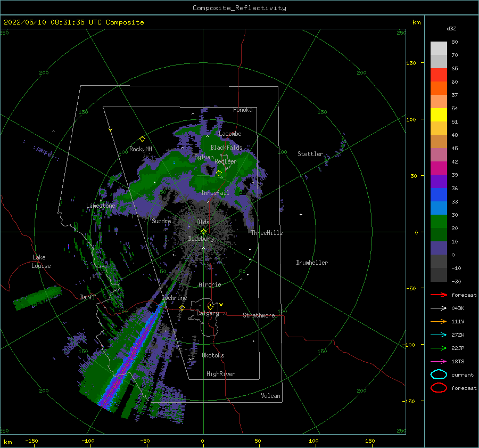Select the bright yellow 54-51 dBZ swatch
Image resolution: width=479 pixels, height=448 pixels.
click(x=439, y=115)
